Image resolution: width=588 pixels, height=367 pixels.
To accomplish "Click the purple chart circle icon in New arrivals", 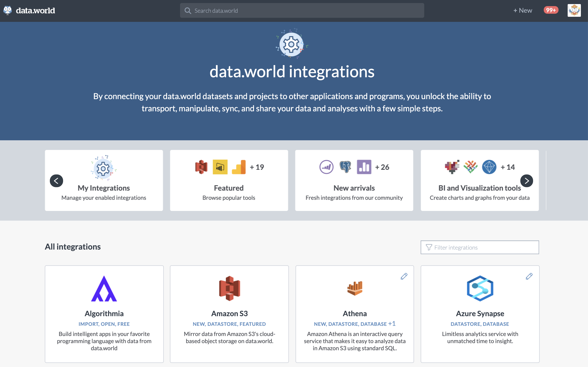I will click(x=327, y=167).
